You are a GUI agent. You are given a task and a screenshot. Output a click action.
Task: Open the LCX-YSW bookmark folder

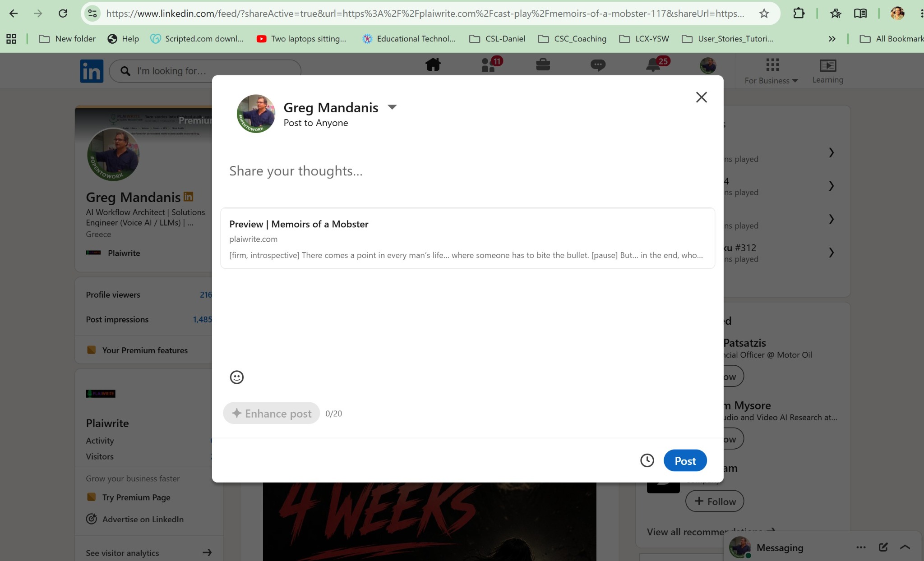644,39
